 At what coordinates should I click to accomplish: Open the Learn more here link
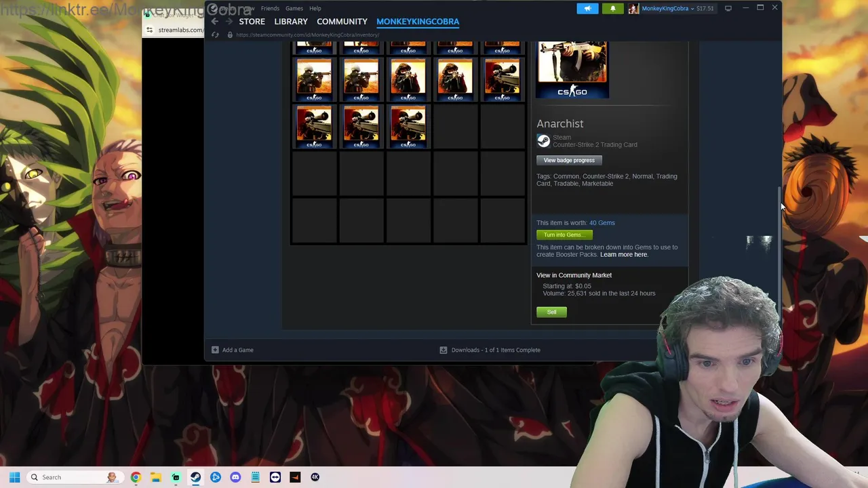624,254
